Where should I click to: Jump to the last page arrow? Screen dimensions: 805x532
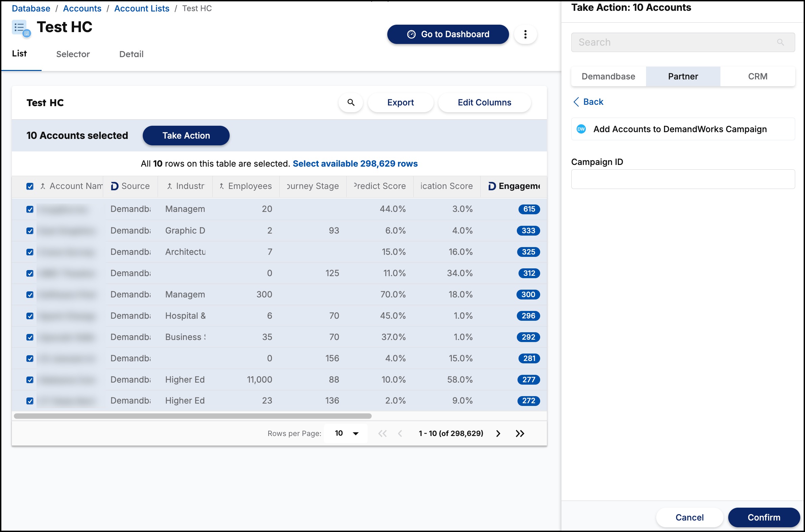click(520, 433)
